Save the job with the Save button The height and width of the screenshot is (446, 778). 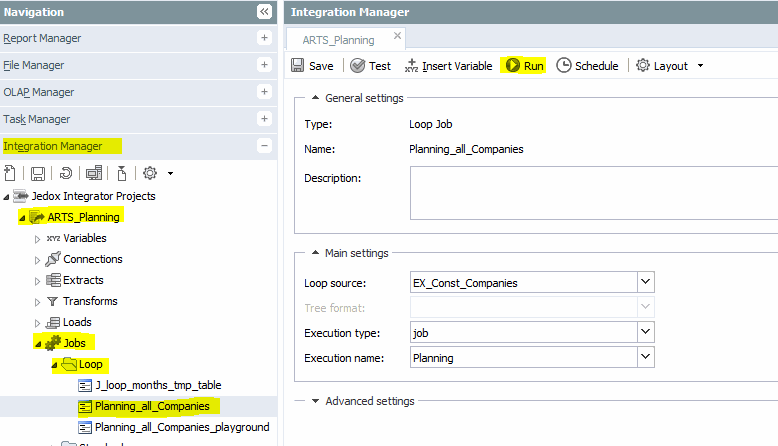pyautogui.click(x=312, y=65)
